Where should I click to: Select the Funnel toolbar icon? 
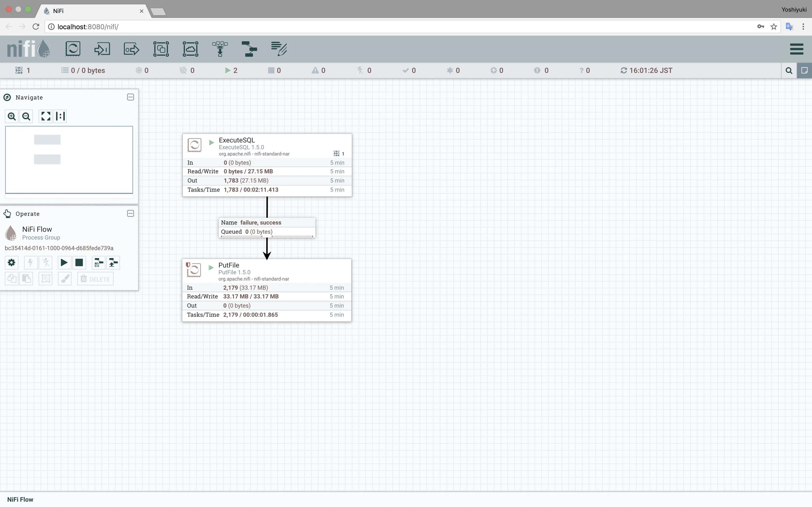(220, 49)
